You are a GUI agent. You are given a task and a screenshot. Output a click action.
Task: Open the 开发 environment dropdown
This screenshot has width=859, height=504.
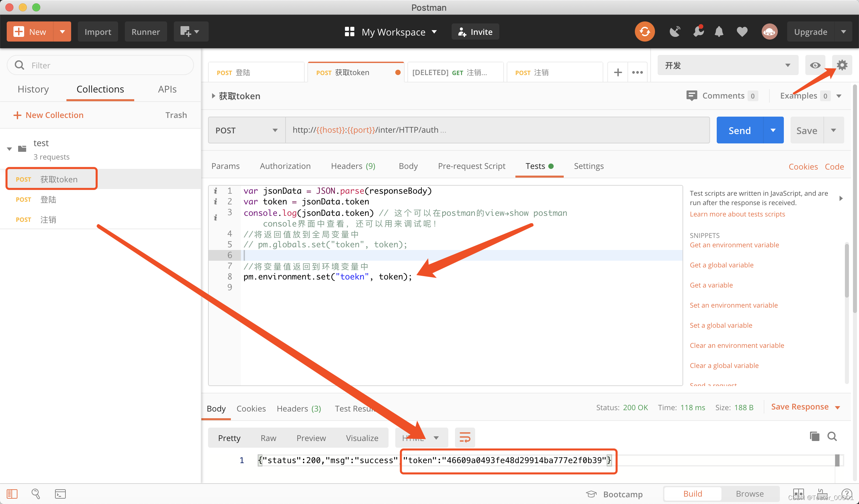727,65
